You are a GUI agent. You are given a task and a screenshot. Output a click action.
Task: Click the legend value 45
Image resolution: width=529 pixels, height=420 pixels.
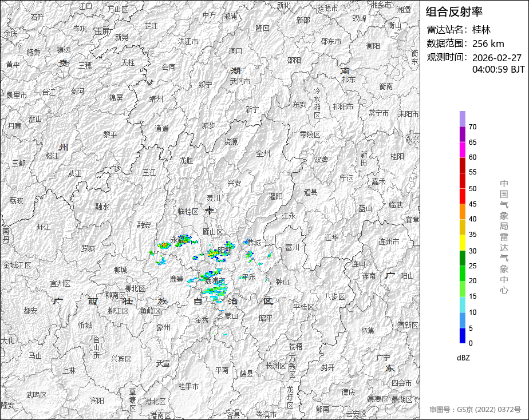[473, 204]
